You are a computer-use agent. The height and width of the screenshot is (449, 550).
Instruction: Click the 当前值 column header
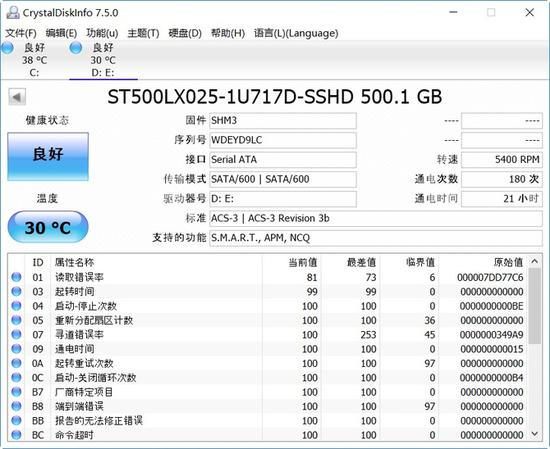(303, 262)
